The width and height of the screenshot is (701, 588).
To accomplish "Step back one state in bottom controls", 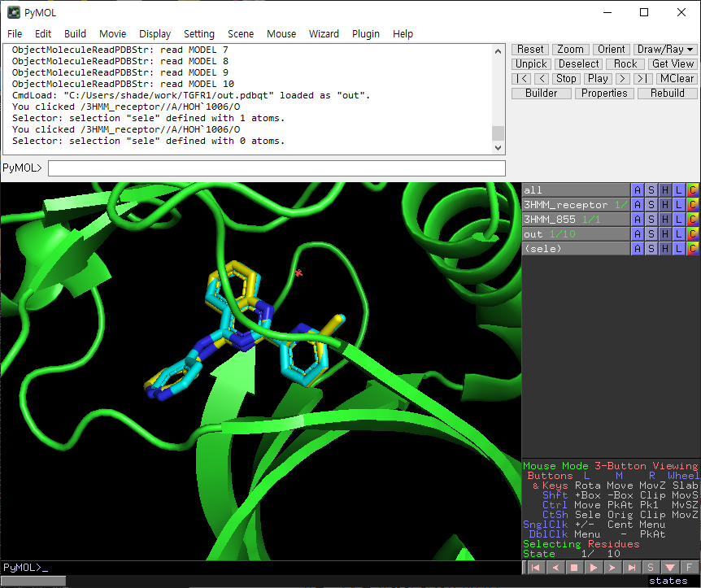I will pos(555,568).
